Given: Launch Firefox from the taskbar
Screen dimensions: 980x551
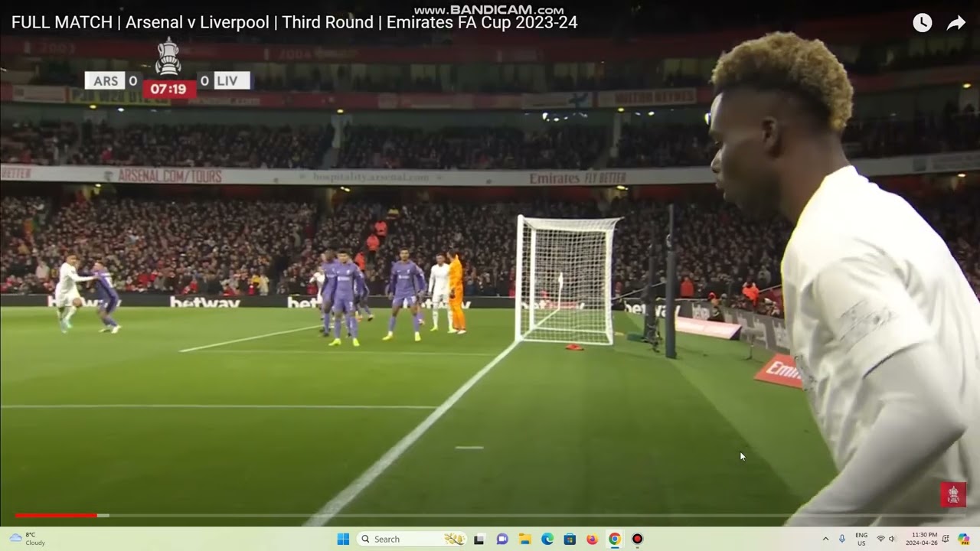Looking at the screenshot, I should [592, 539].
